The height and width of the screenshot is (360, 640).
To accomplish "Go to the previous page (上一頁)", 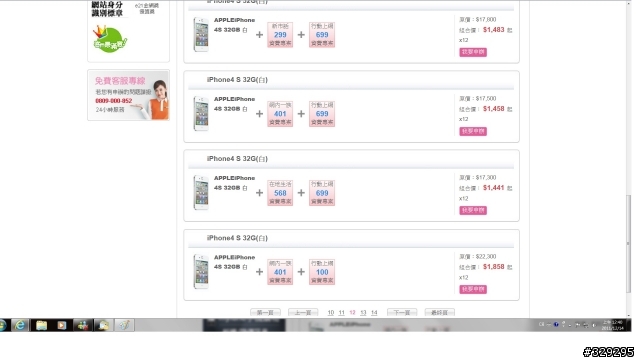I will (303, 313).
